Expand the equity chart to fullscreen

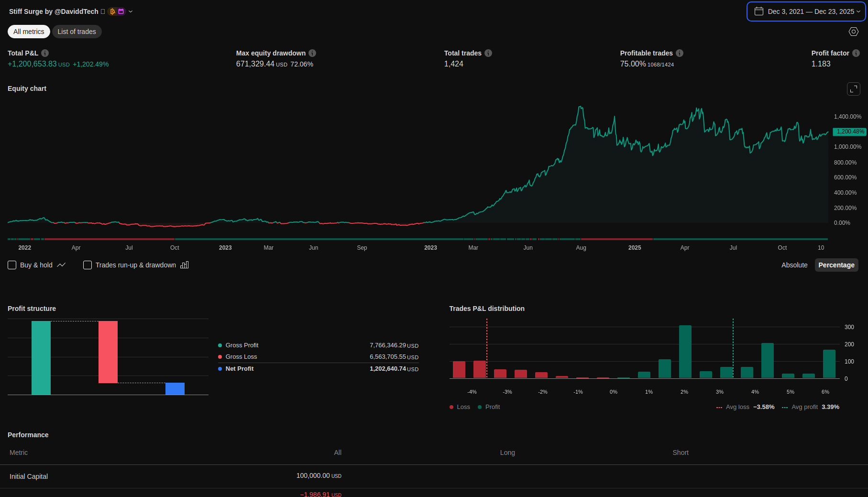point(853,89)
